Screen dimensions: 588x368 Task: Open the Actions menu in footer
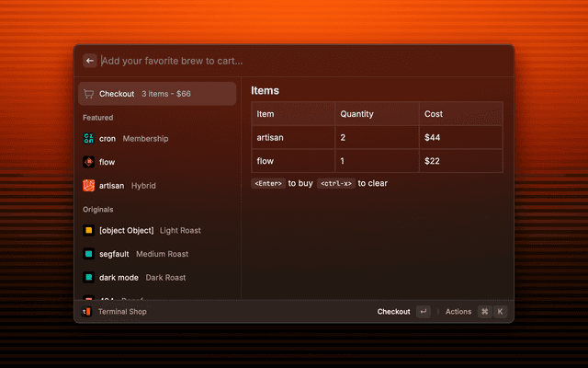pos(458,312)
